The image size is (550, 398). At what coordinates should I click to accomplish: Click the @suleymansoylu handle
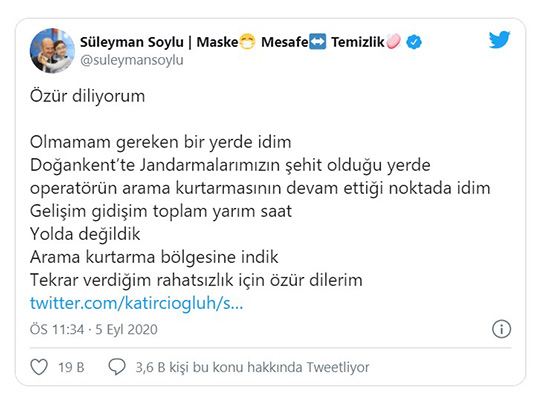(132, 60)
